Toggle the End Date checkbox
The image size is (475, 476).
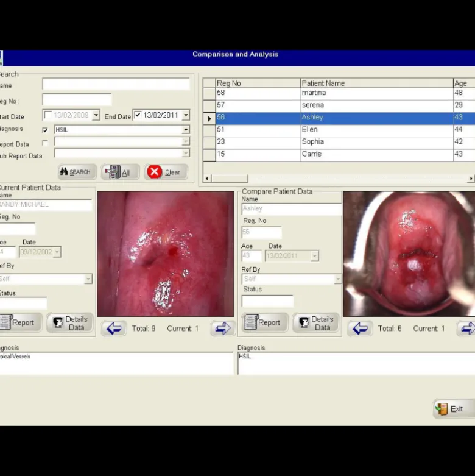coord(138,115)
